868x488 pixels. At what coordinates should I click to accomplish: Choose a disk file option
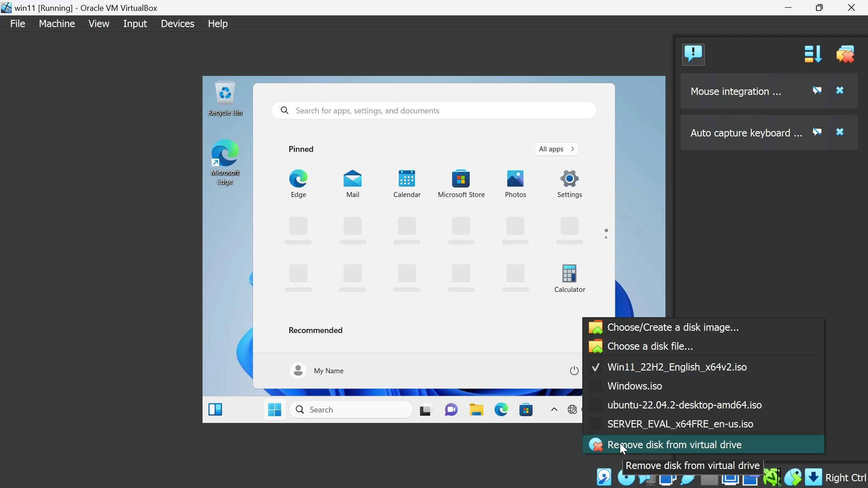pos(650,347)
